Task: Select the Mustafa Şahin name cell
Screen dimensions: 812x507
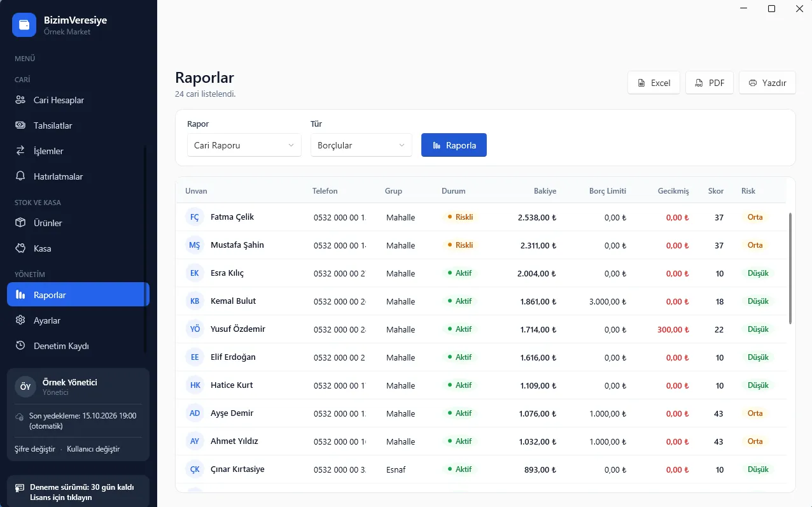Action: coord(237,245)
